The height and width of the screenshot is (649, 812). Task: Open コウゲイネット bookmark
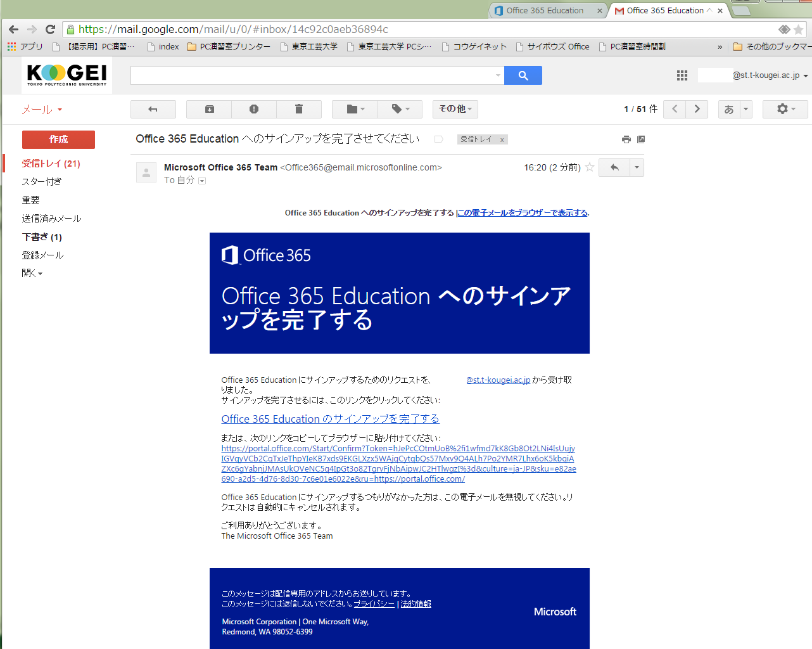click(474, 46)
